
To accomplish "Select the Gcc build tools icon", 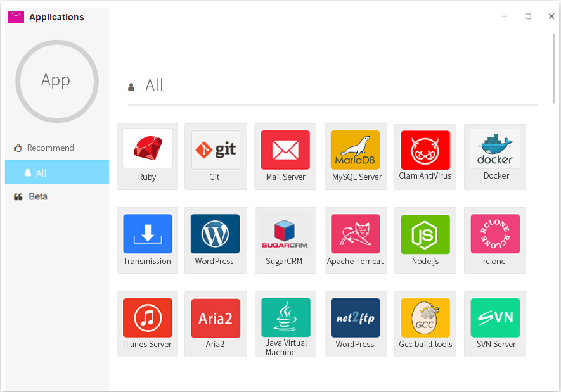I will [425, 317].
